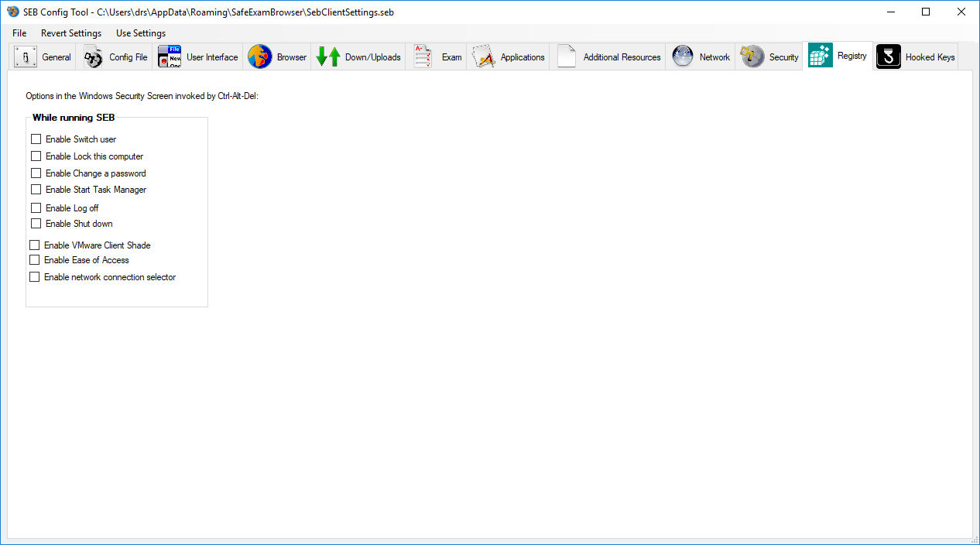Go to the Network tab globe icon
The height and width of the screenshot is (545, 980).
point(683,57)
